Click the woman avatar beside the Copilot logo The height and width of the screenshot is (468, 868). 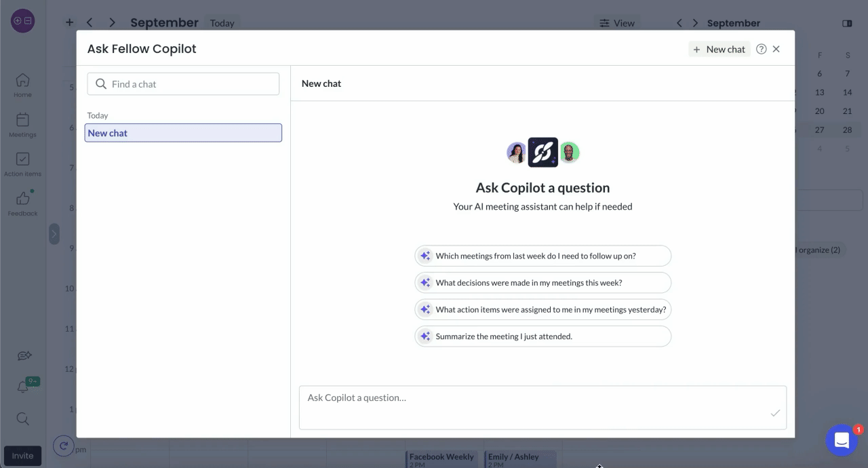(517, 153)
